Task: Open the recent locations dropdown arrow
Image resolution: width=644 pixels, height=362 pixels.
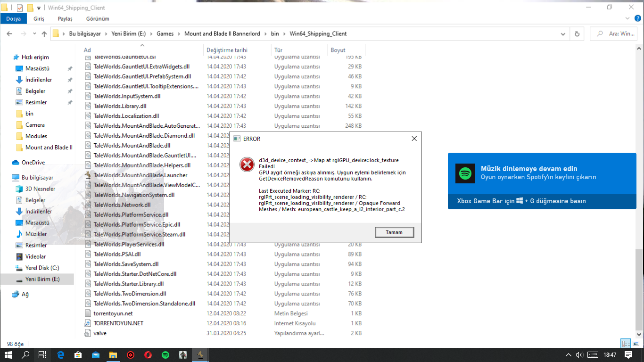Action: [34, 34]
